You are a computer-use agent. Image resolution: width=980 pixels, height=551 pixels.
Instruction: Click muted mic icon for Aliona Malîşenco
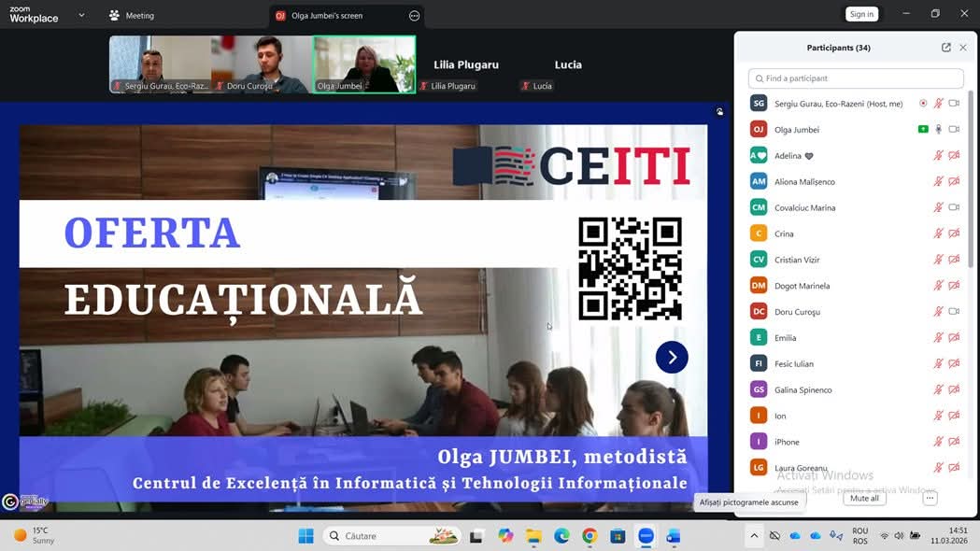coord(938,181)
